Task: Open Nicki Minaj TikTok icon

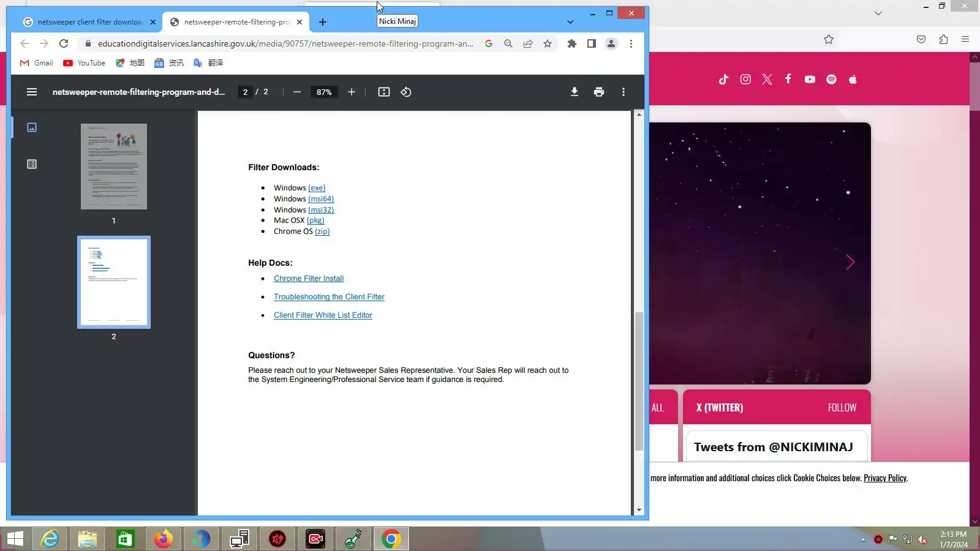Action: (724, 79)
